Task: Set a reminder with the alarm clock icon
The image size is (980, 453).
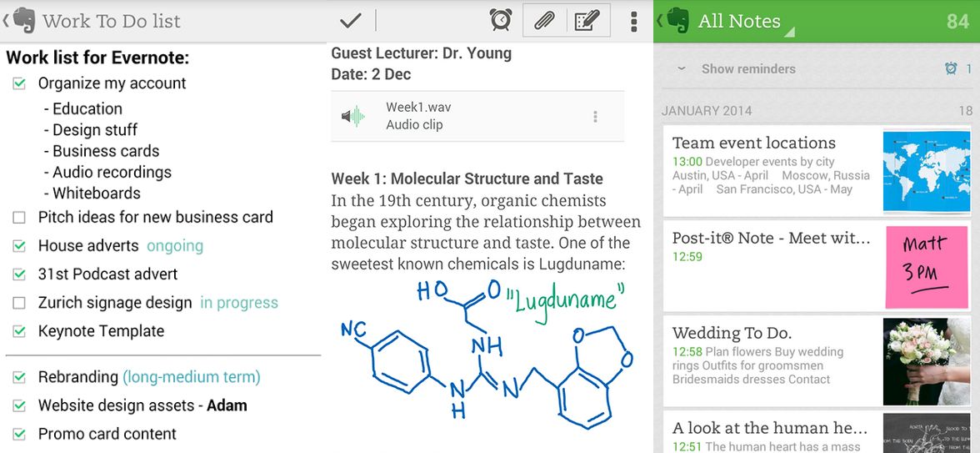Action: click(x=500, y=20)
